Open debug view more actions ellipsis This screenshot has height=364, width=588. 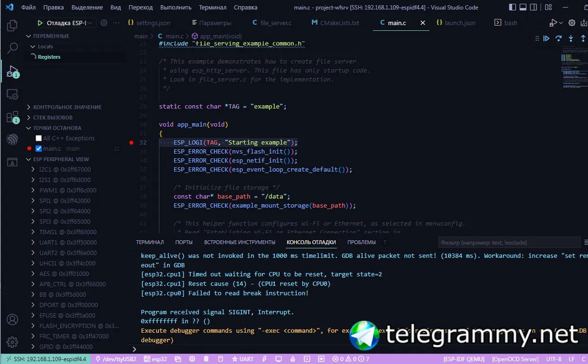(x=116, y=23)
